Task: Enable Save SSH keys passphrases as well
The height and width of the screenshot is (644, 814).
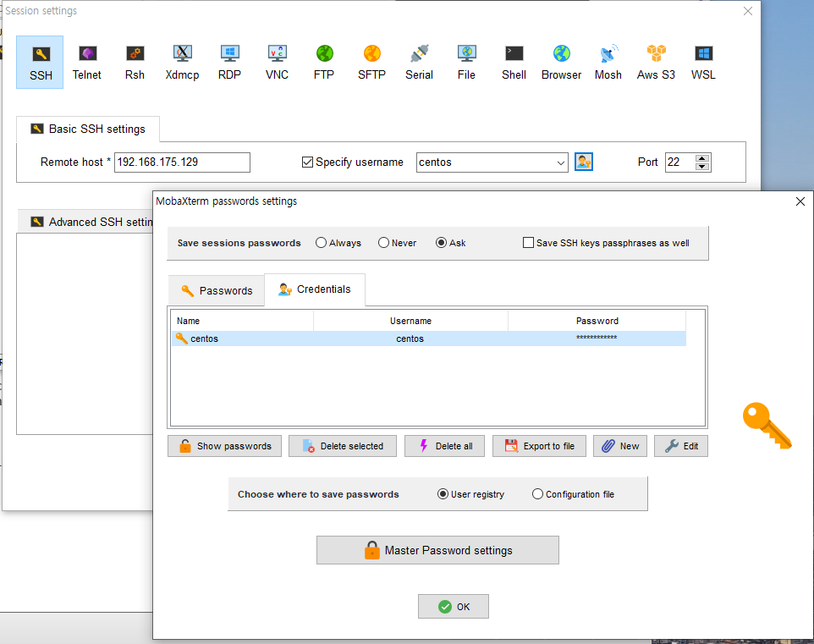Action: (x=528, y=243)
